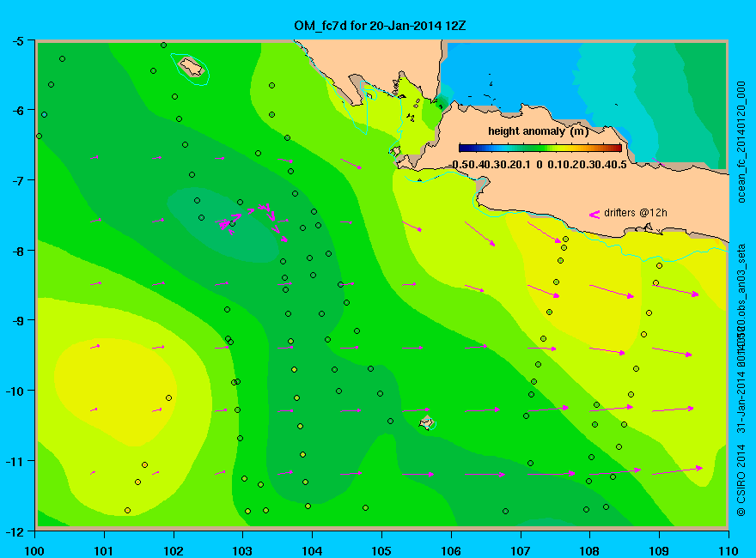Click the vertical ocean_fc_20140120_000 text
Viewport: 756px width, 558px height.
pyautogui.click(x=741, y=143)
